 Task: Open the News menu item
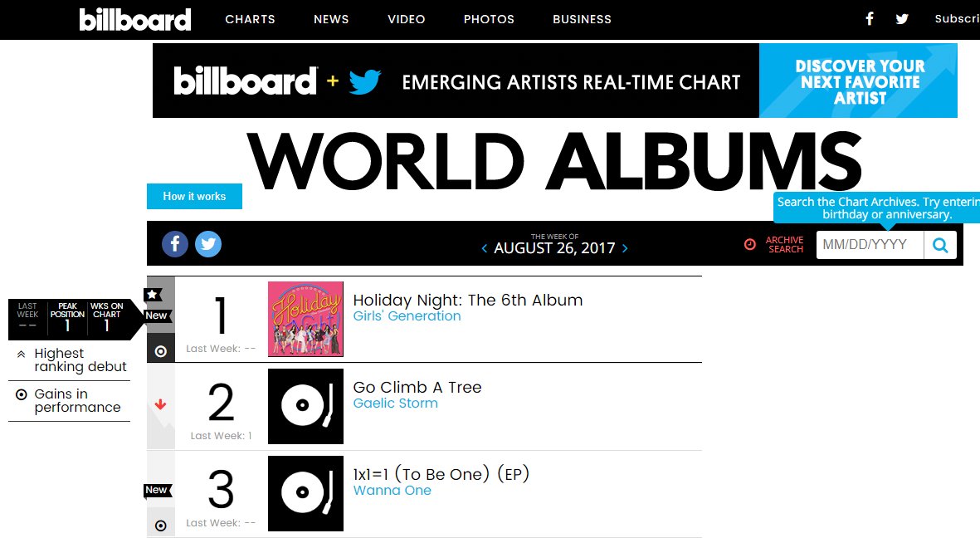click(331, 19)
